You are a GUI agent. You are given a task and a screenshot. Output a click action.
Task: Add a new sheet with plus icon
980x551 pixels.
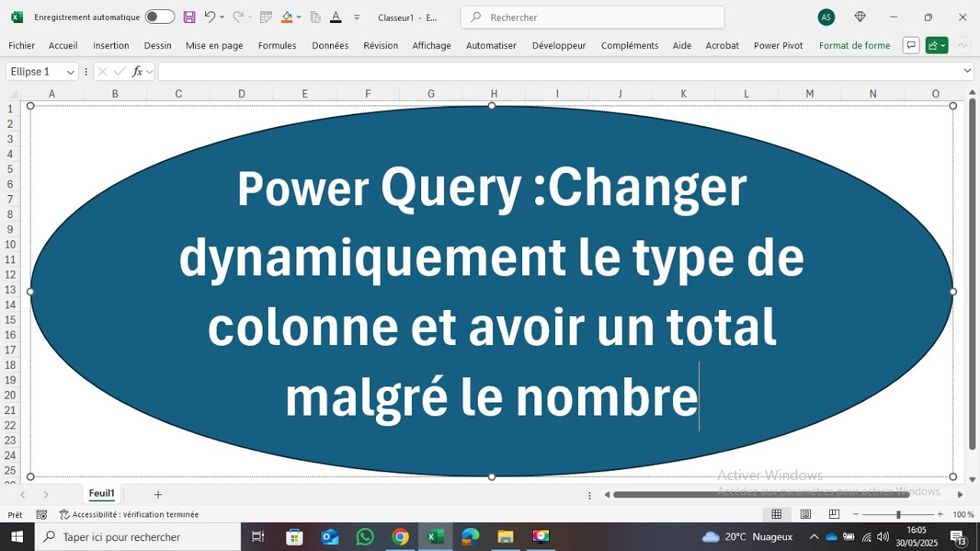point(158,494)
